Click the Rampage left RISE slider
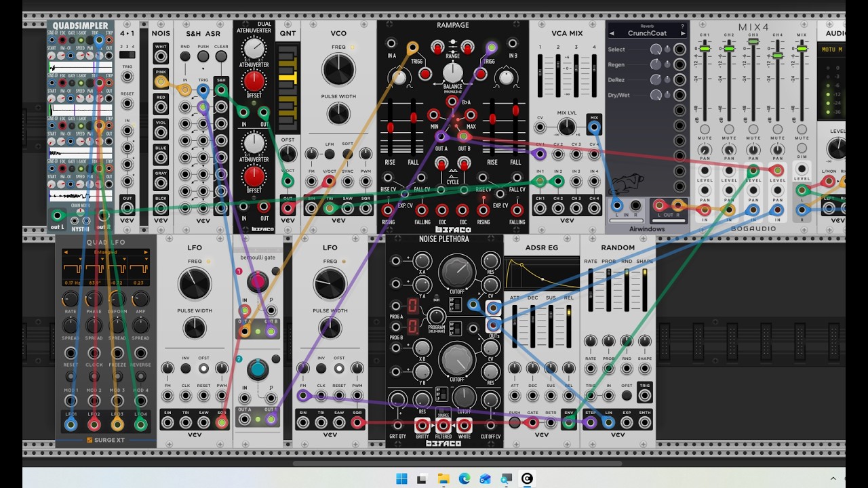Screen dimensions: 868x488 click(x=391, y=127)
